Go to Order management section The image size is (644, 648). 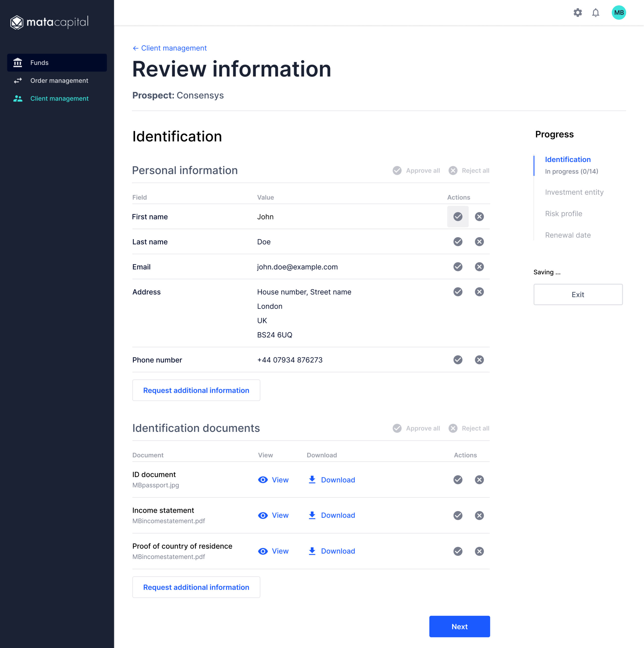(x=59, y=80)
